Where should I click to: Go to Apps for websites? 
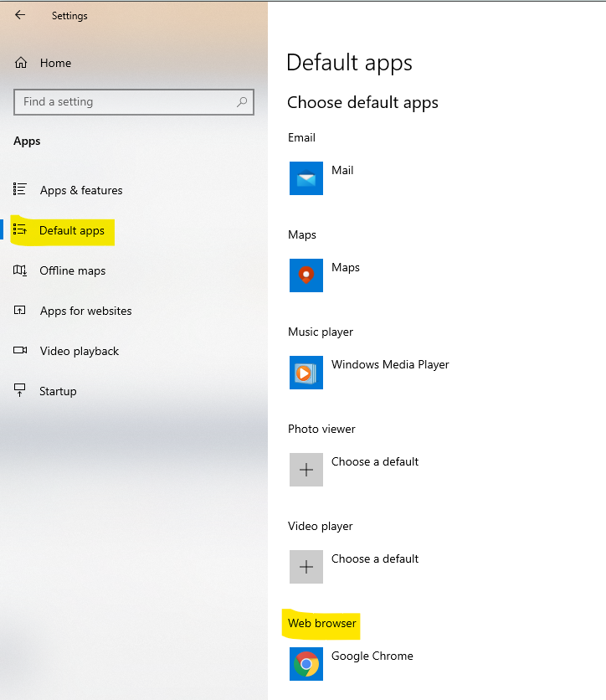85,311
